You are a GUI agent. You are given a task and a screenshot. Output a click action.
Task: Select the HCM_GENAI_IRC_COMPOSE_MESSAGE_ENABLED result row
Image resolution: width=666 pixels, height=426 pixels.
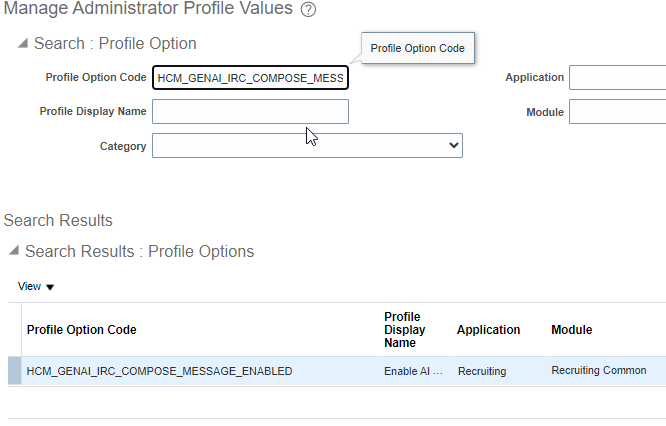(x=159, y=371)
